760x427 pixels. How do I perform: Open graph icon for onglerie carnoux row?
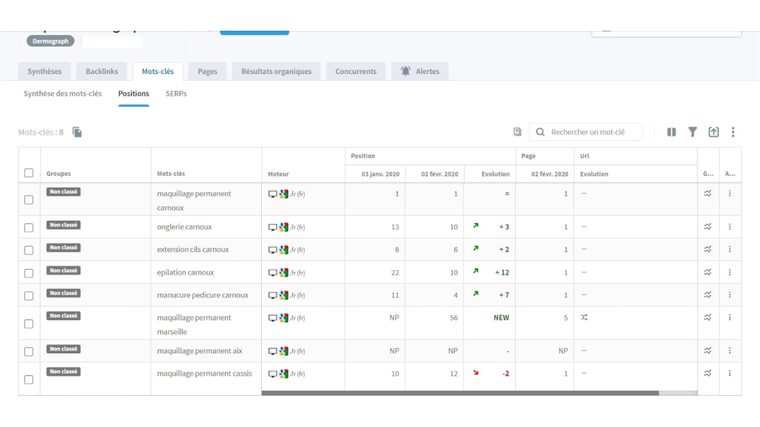click(x=708, y=226)
